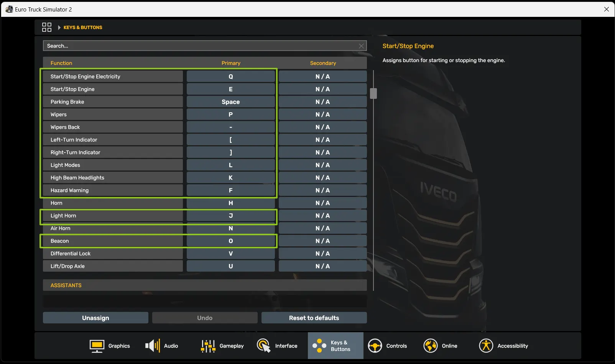Viewport: 615px width, 364px height.
Task: Click the Audio speaker icon
Action: (x=153, y=346)
